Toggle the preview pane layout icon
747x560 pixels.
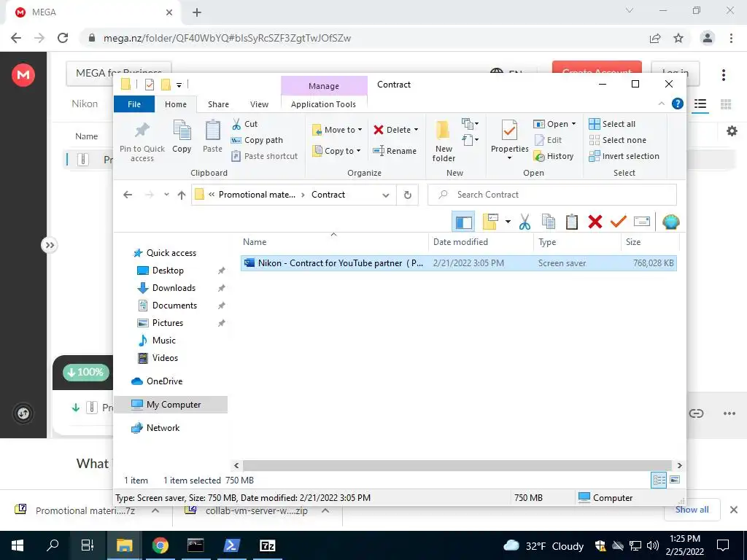(463, 222)
